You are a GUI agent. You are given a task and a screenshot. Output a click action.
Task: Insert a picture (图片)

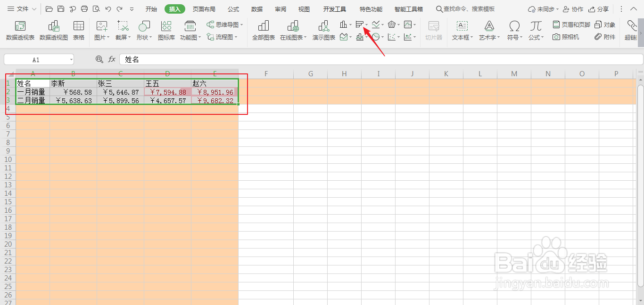click(x=101, y=30)
